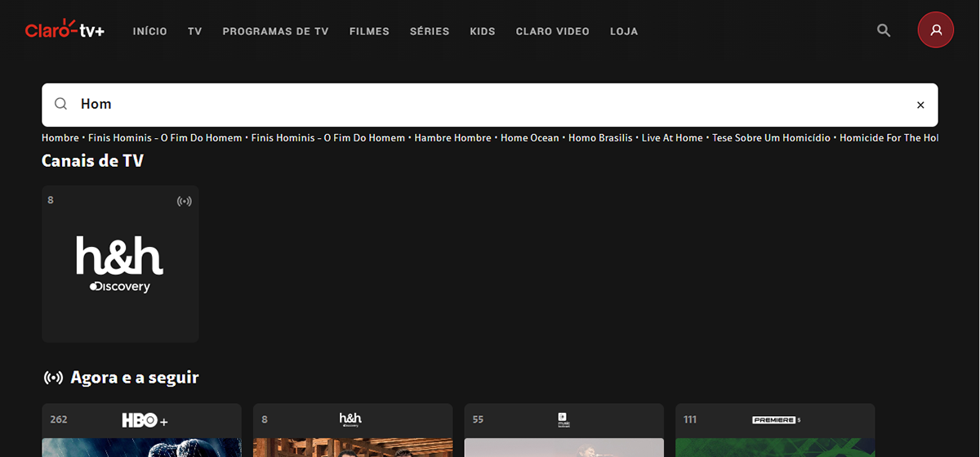Open the Claro tv+ logo home link
980x457 pixels.
point(65,30)
